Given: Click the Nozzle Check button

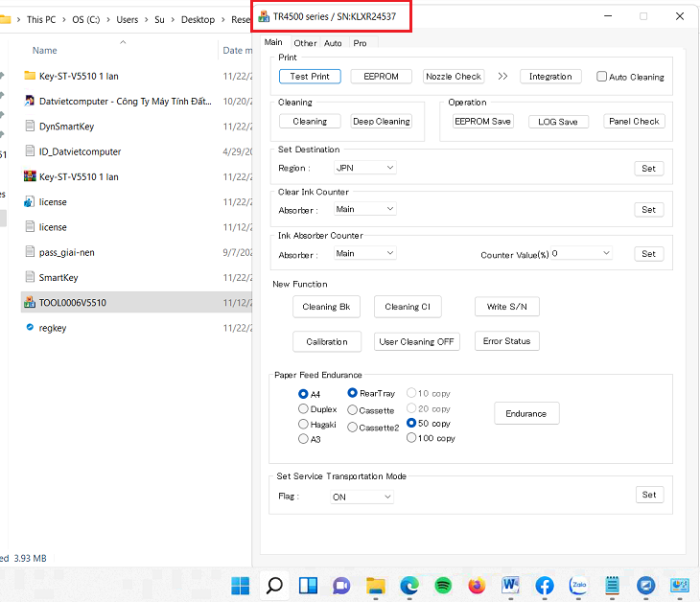Looking at the screenshot, I should click(454, 77).
